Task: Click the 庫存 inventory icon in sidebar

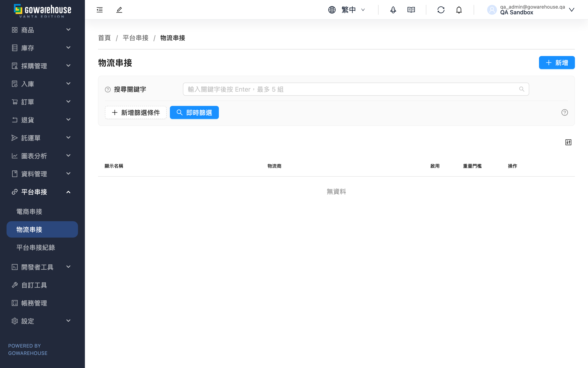Action: click(14, 48)
